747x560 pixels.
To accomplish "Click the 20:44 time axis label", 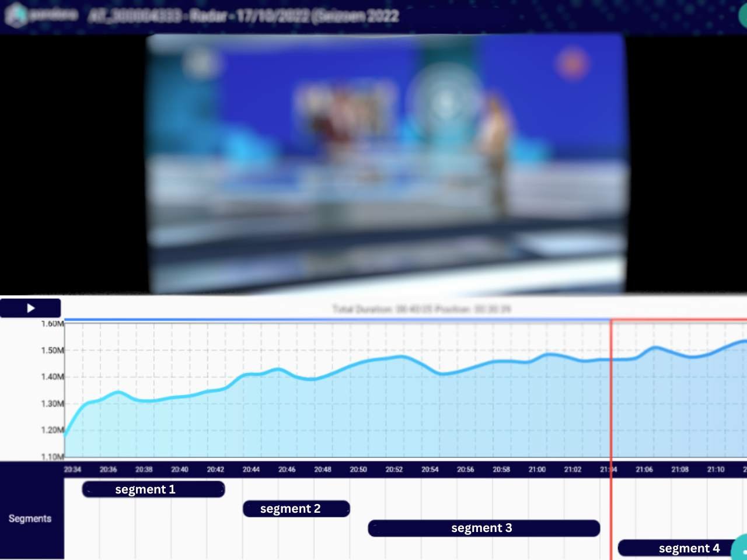I will (251, 470).
